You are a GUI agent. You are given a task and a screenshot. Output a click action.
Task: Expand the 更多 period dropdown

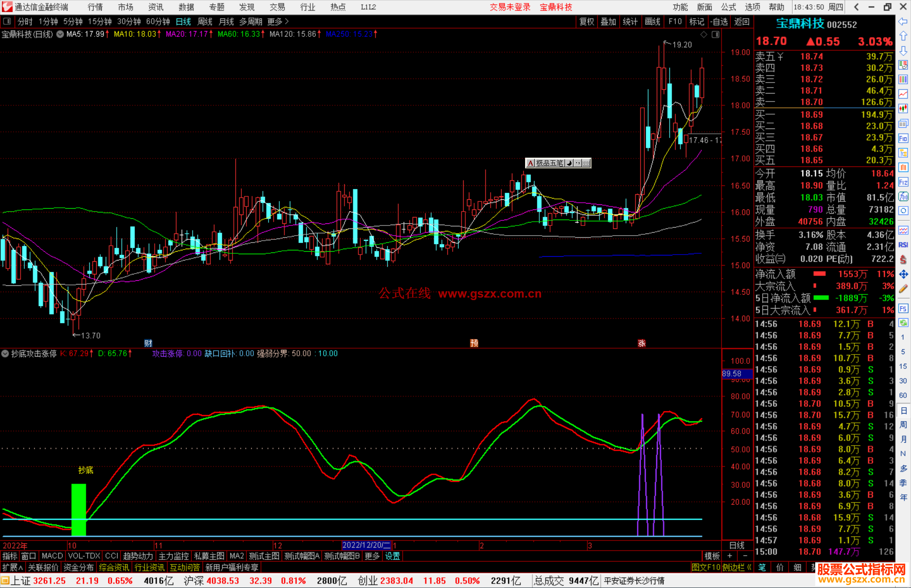tap(278, 21)
